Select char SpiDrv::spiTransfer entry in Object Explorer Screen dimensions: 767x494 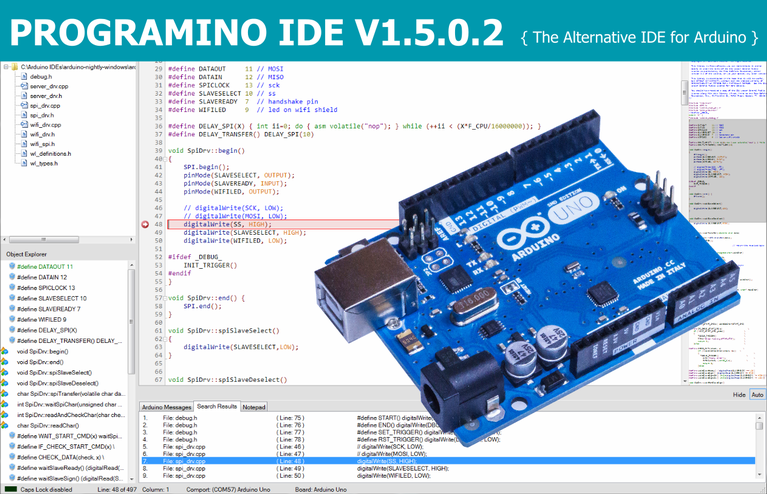click(x=71, y=394)
